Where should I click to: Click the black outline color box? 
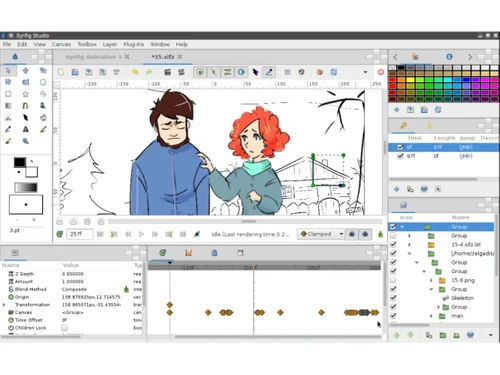point(20,162)
